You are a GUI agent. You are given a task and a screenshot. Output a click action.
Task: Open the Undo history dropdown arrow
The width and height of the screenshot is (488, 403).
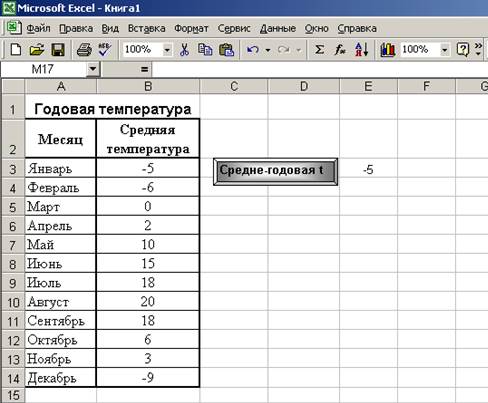[268, 50]
